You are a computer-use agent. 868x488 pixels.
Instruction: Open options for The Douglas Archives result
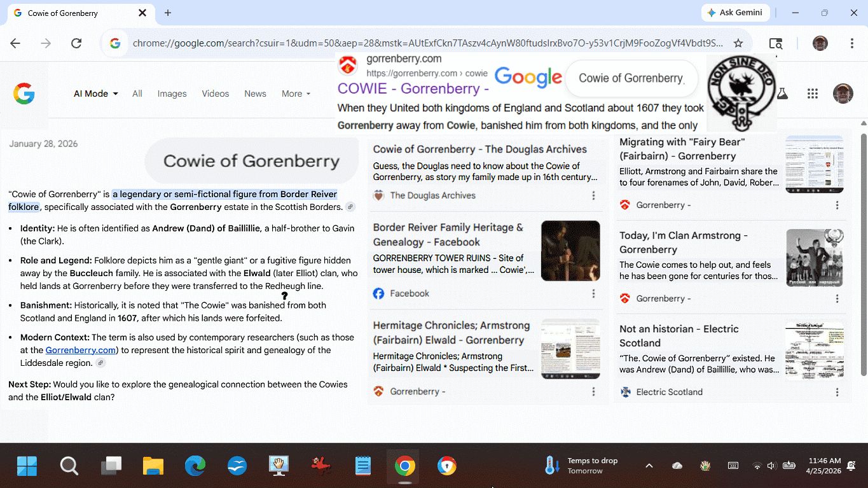point(593,196)
